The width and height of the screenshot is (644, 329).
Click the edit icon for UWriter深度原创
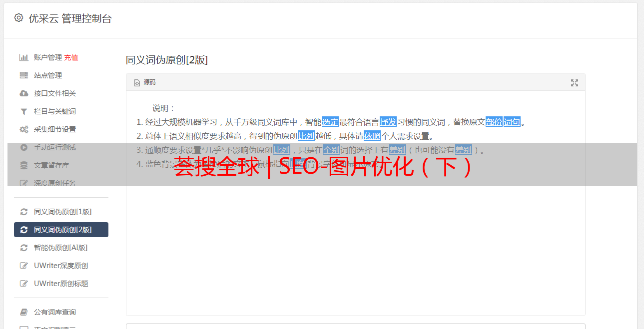[23, 266]
